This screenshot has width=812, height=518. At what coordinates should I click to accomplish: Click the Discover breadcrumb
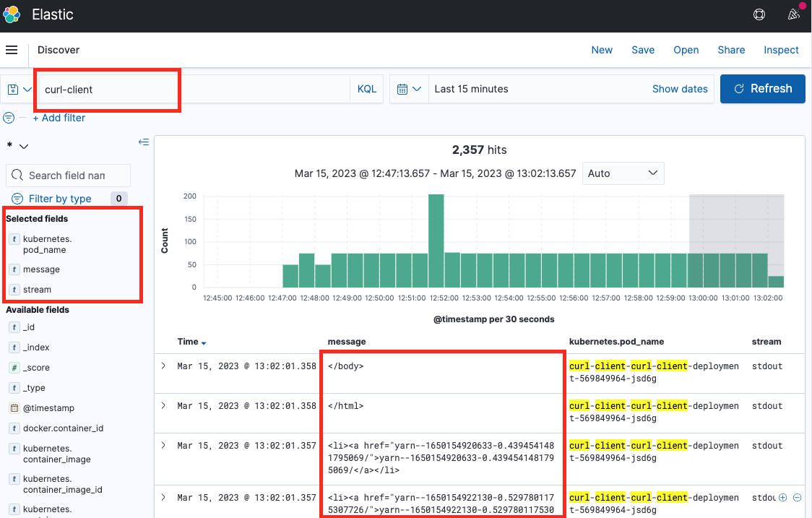59,50
